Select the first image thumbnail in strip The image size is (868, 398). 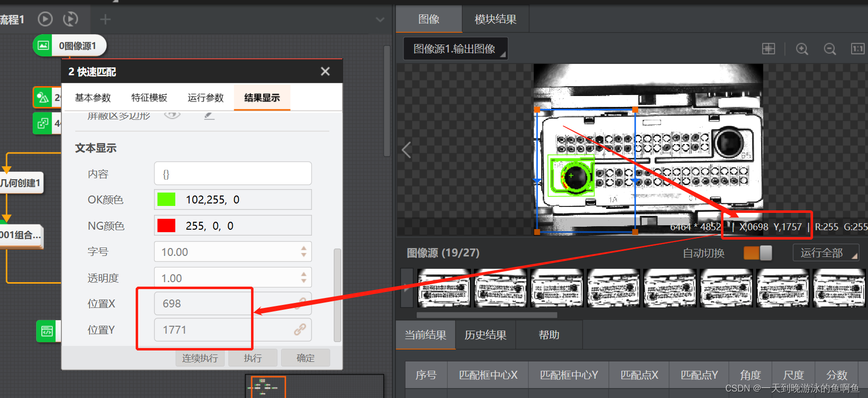tap(444, 288)
